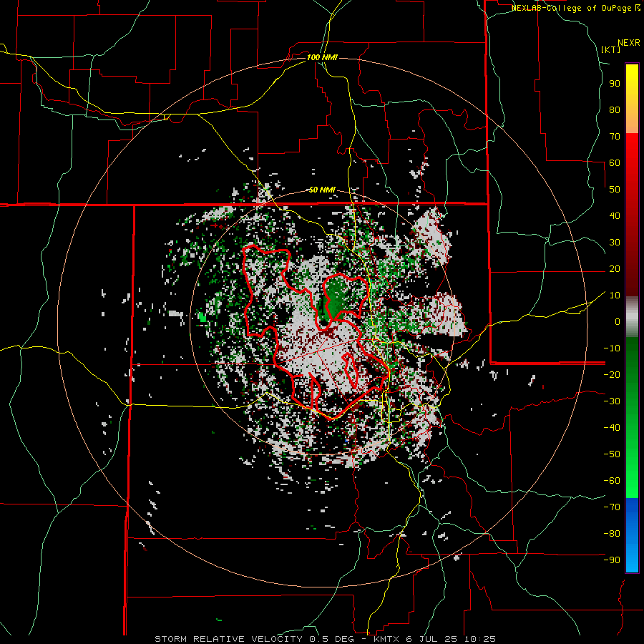Click the 90 value on the velocity scale
The height and width of the screenshot is (644, 644).
615,84
